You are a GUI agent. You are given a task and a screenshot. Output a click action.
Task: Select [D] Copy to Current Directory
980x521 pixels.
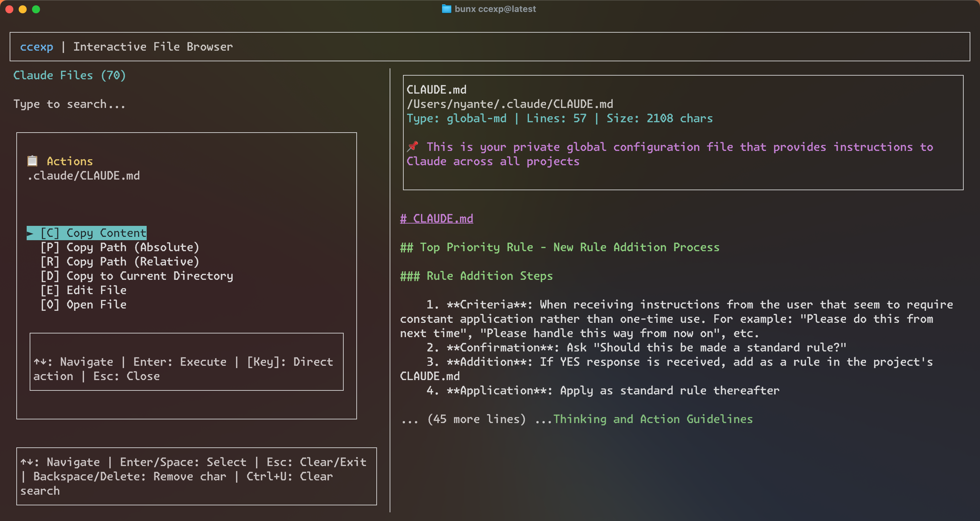[x=137, y=276]
